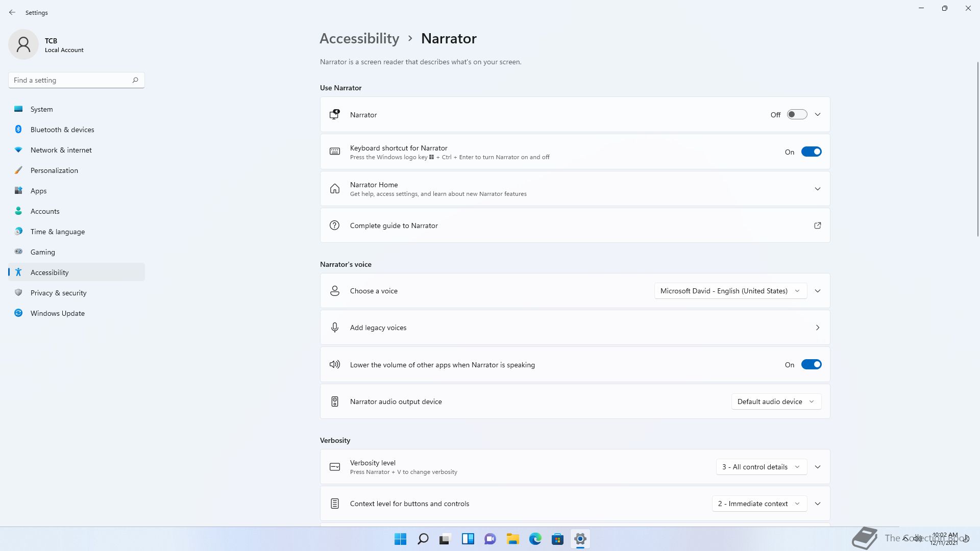The image size is (980, 551).
Task: Click the Add legacy voices row
Action: [575, 328]
